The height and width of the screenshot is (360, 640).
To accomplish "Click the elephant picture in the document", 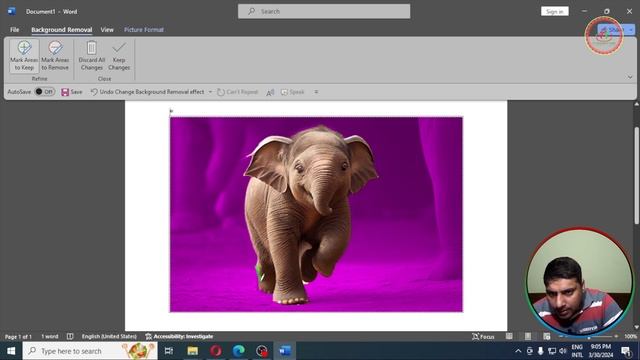I will 316,215.
